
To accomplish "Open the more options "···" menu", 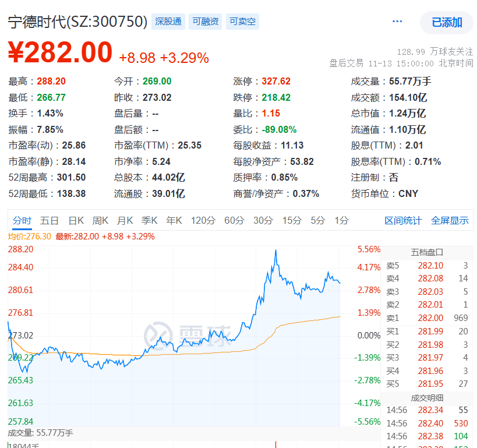I will coord(397,21).
